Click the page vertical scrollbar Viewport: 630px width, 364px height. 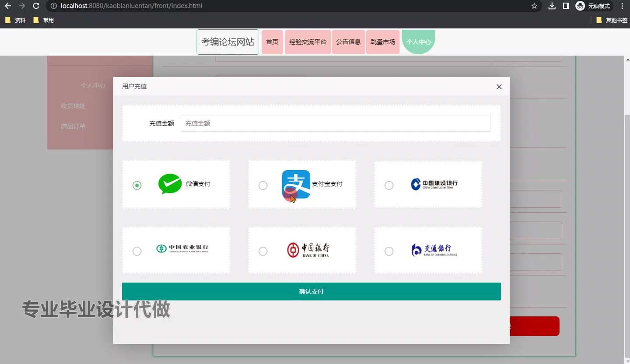tap(626, 235)
